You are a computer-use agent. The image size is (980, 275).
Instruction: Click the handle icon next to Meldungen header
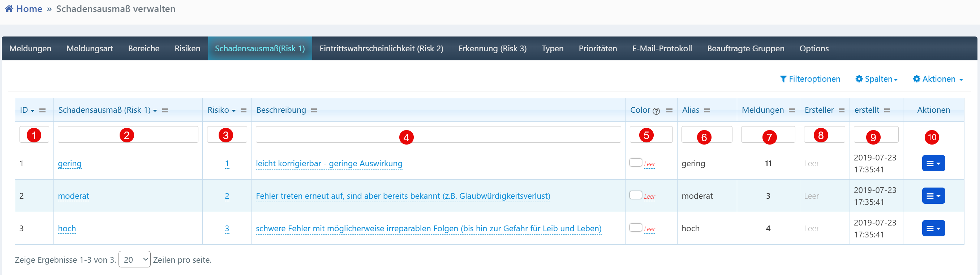click(x=792, y=110)
